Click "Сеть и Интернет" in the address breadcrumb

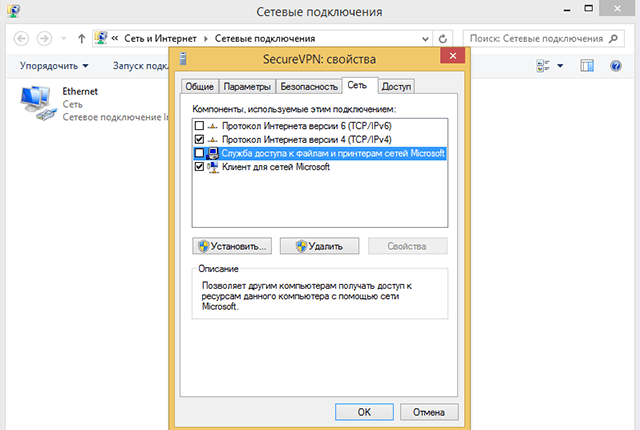160,39
